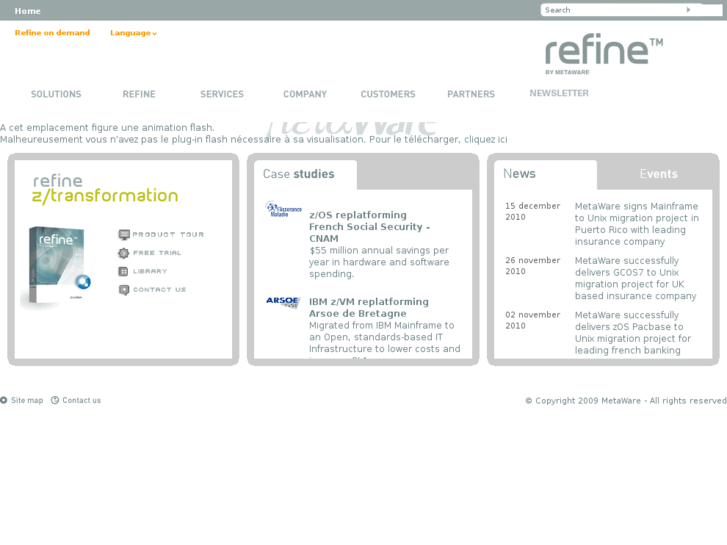
Task: Open the PARTNERS menu
Action: pos(471,94)
